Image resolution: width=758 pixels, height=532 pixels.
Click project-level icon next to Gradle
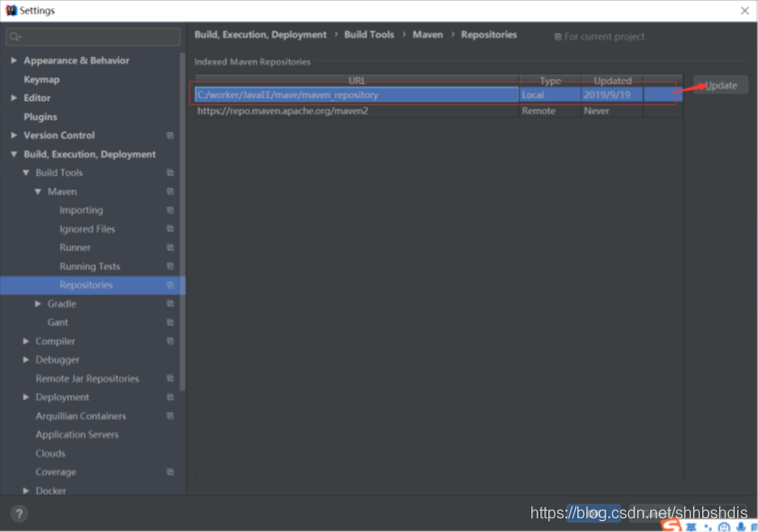pyautogui.click(x=170, y=303)
